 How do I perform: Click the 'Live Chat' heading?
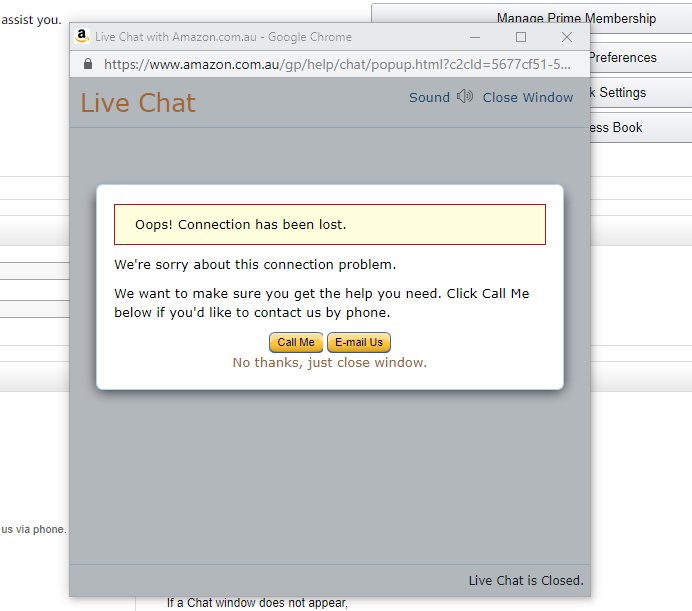click(138, 103)
